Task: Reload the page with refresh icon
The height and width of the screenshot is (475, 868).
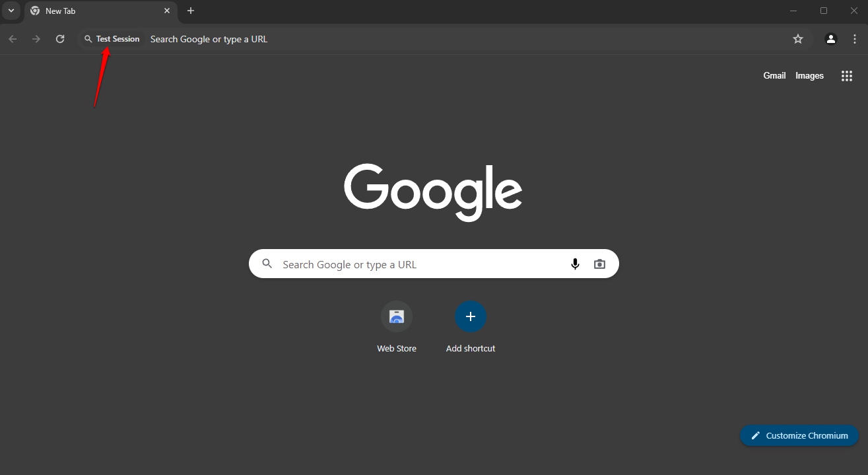Action: (60, 39)
